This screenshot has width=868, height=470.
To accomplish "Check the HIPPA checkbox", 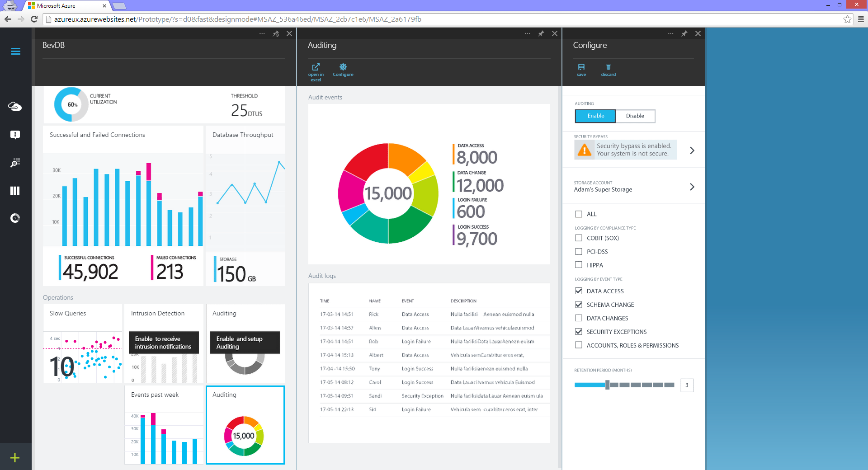I will (x=579, y=265).
